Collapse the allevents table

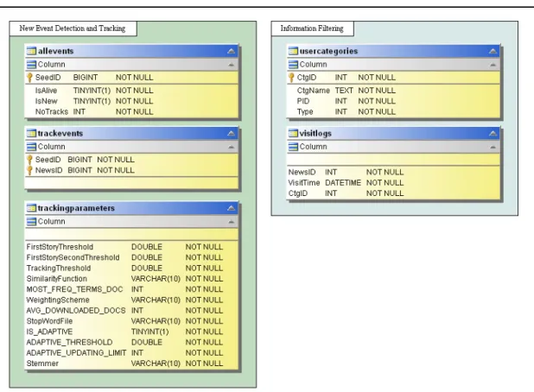[x=232, y=52]
